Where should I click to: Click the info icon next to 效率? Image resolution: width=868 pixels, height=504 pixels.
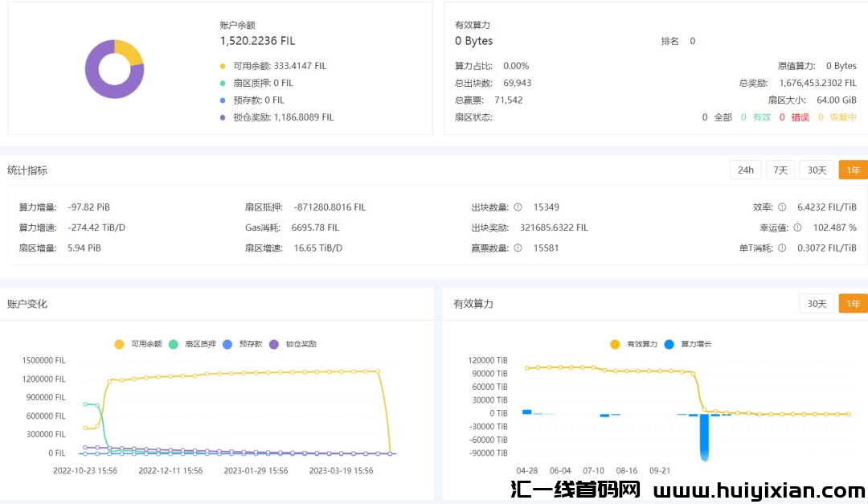click(782, 207)
